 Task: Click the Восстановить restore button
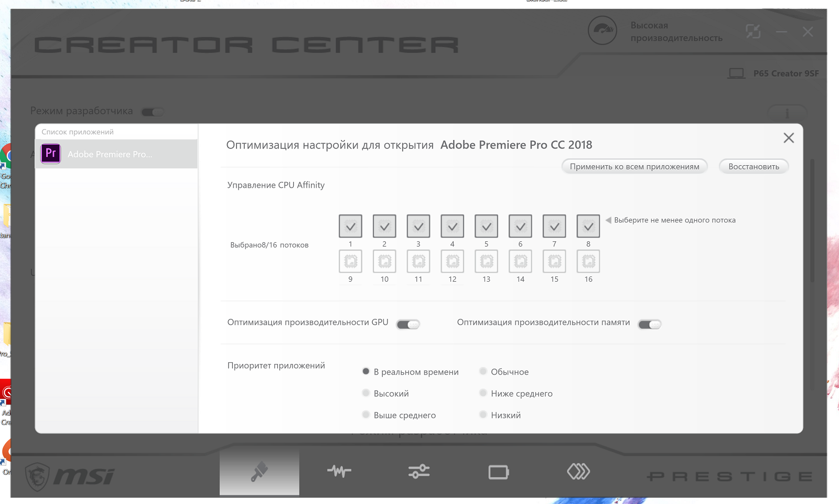point(754,166)
